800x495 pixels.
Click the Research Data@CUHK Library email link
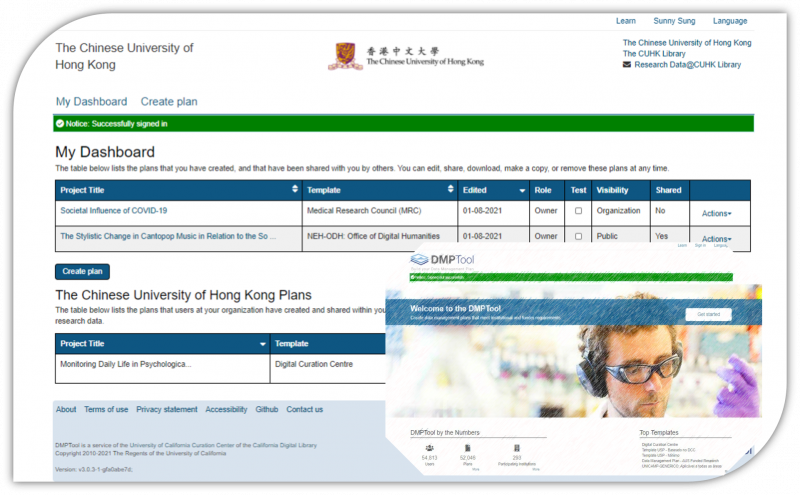(x=687, y=65)
